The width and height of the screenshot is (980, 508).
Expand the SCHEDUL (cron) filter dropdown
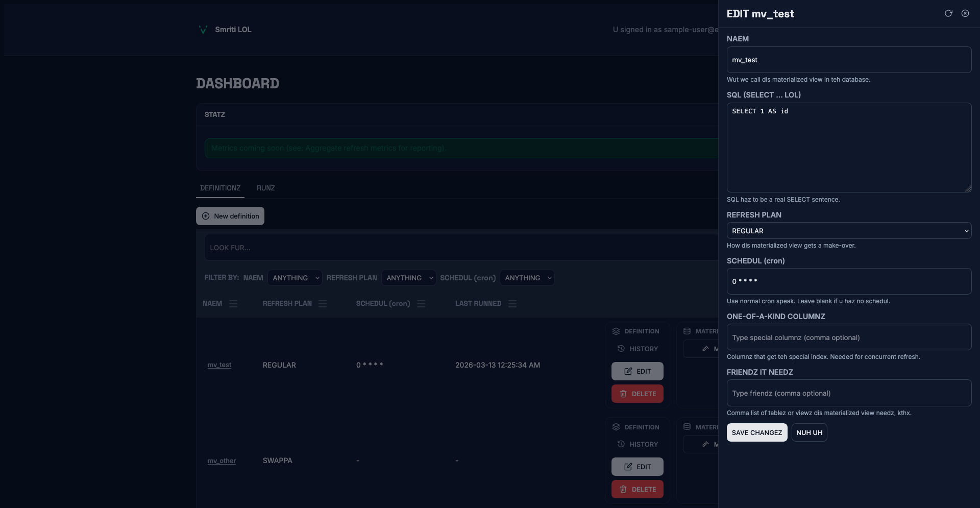pyautogui.click(x=527, y=278)
